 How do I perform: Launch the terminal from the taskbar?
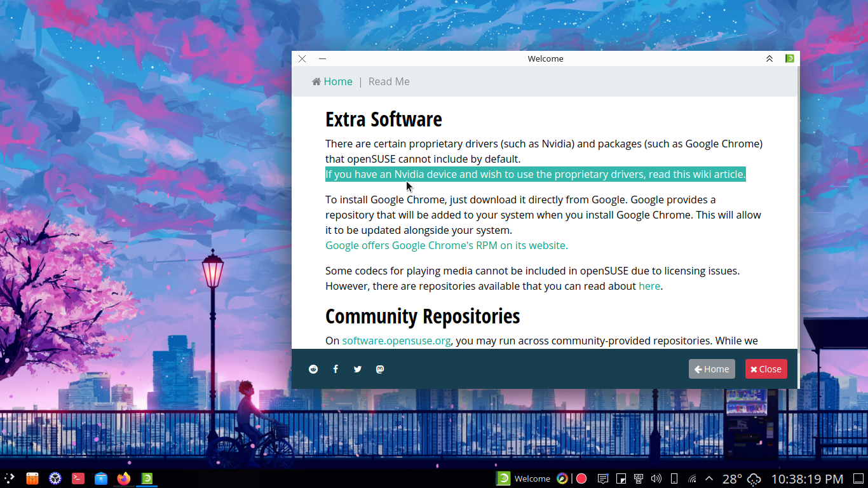tap(78, 478)
